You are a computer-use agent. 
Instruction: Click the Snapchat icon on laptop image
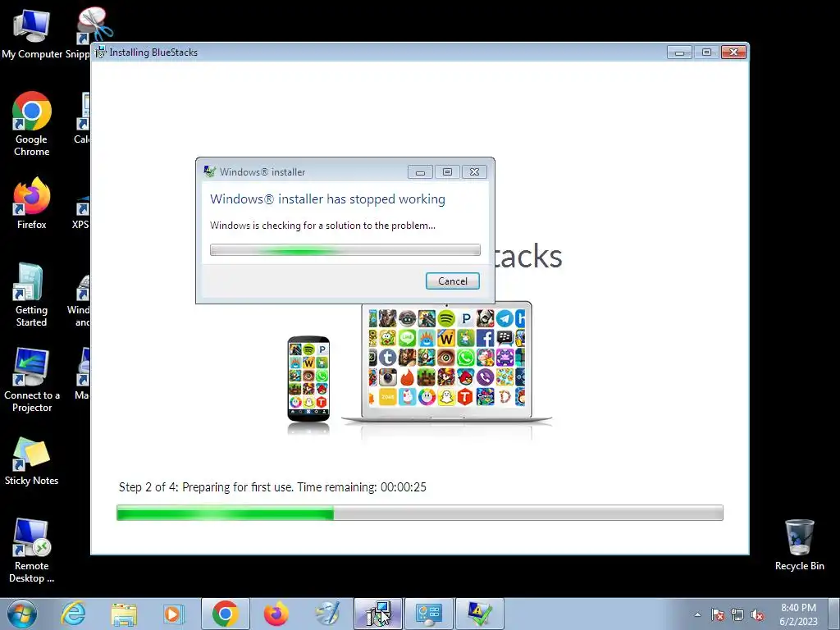coord(446,396)
